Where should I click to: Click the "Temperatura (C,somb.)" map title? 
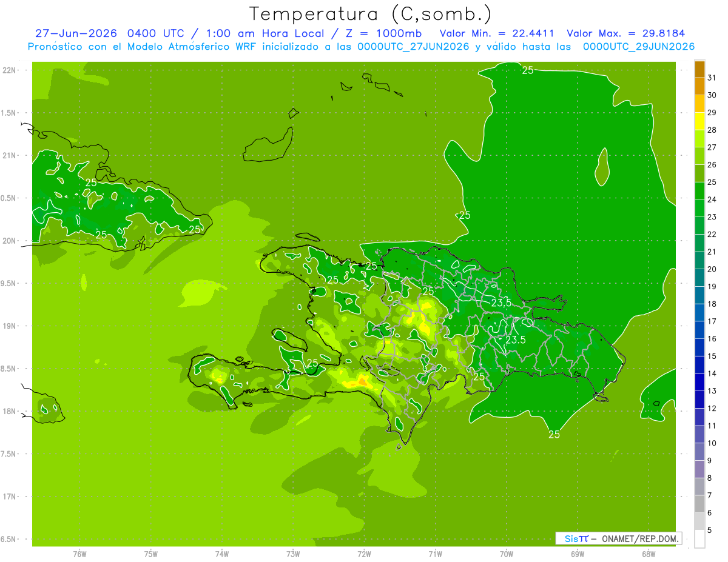pos(371,14)
